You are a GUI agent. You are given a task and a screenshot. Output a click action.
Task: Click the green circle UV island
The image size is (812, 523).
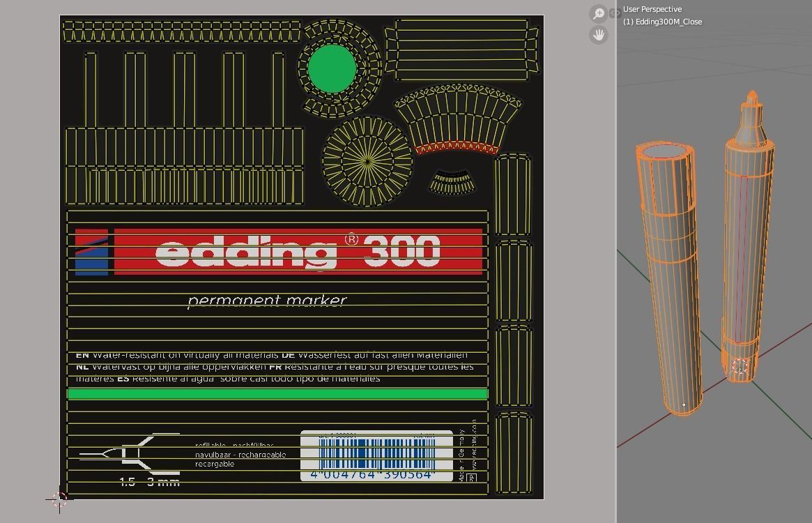(332, 68)
